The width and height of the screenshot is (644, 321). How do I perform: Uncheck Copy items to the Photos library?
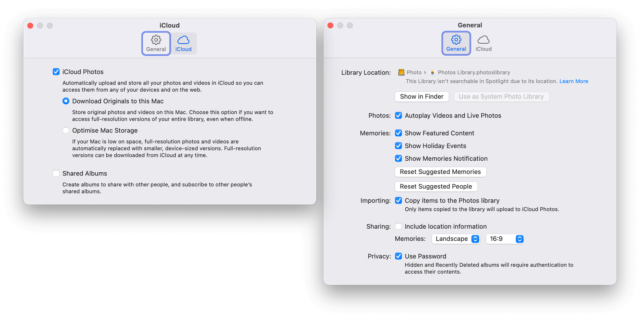click(398, 200)
